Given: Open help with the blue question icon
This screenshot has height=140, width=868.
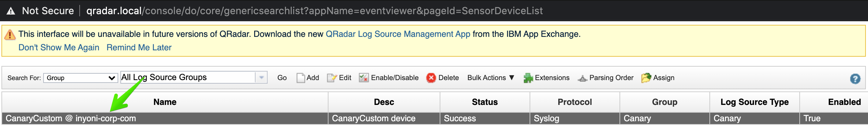Looking at the screenshot, I should 855,79.
